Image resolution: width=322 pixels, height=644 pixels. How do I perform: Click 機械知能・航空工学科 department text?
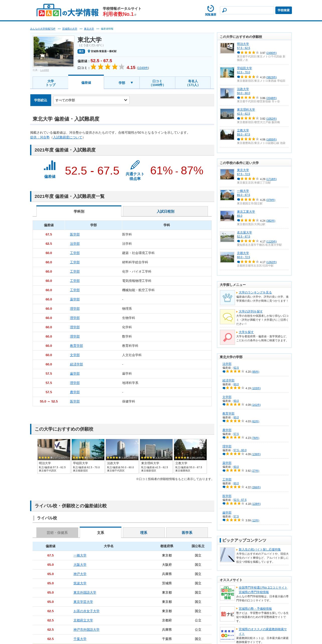(138, 290)
